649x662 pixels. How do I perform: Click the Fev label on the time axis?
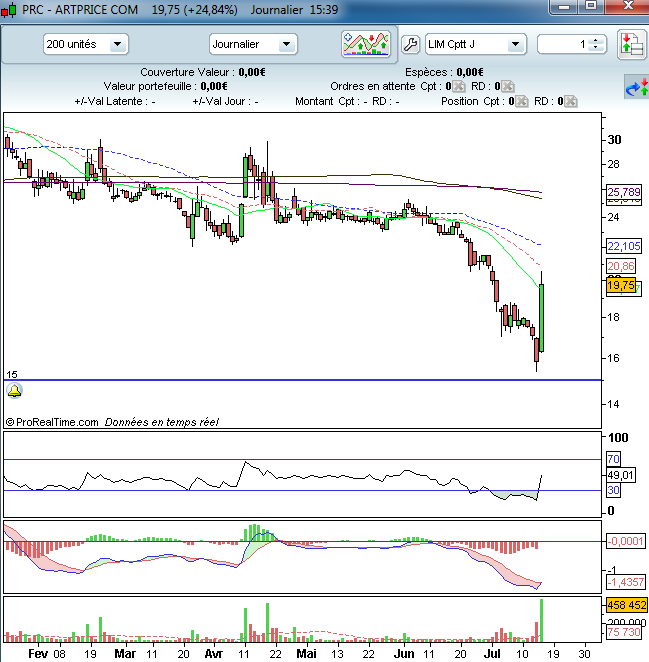38,654
